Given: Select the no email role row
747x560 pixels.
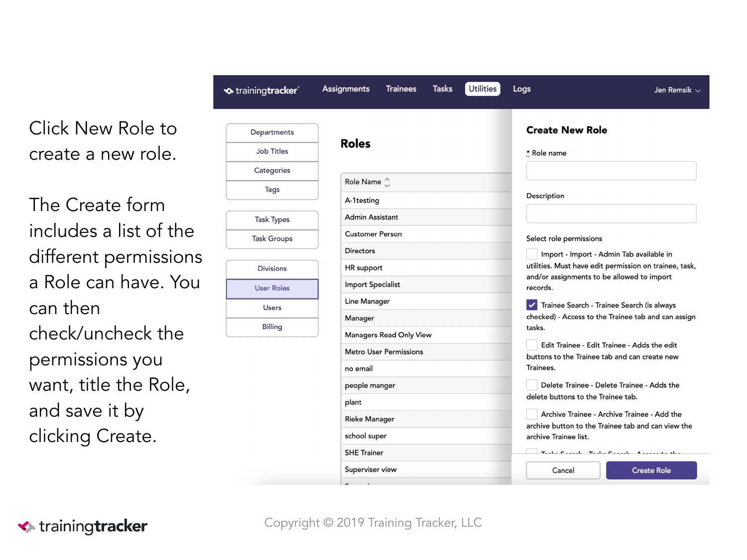Looking at the screenshot, I should click(426, 369).
